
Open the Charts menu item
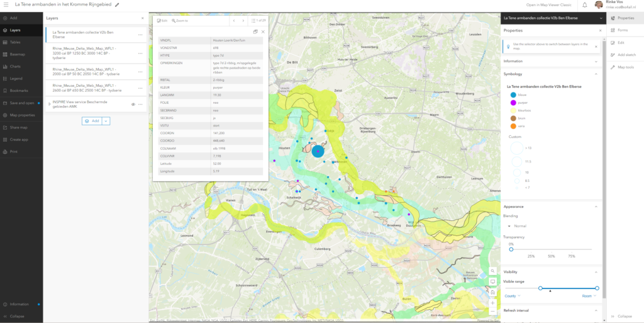point(16,66)
